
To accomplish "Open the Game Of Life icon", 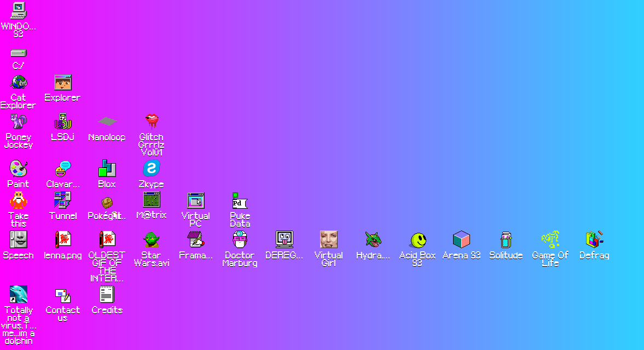I will tap(550, 240).
